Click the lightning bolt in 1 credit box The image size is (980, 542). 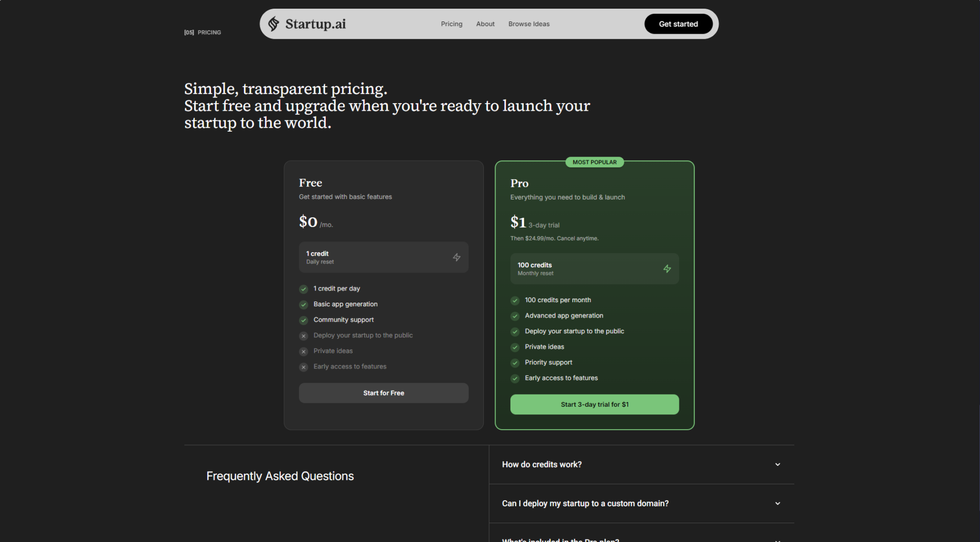pyautogui.click(x=456, y=257)
